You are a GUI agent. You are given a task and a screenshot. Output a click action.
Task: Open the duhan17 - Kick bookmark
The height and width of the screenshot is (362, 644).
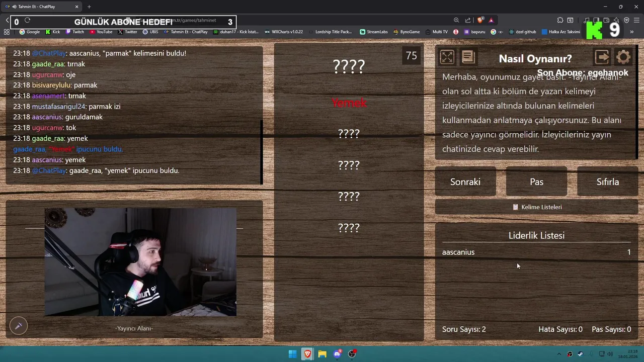(x=235, y=32)
